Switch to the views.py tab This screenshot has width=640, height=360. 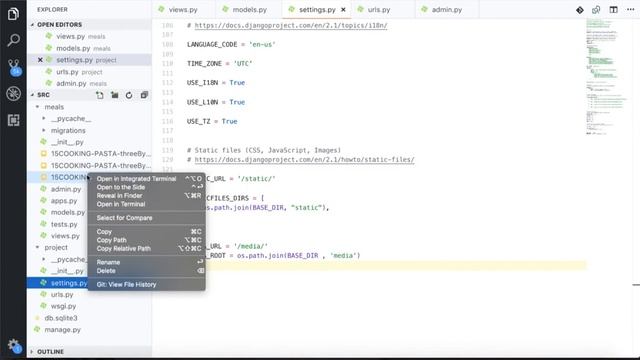click(x=183, y=9)
